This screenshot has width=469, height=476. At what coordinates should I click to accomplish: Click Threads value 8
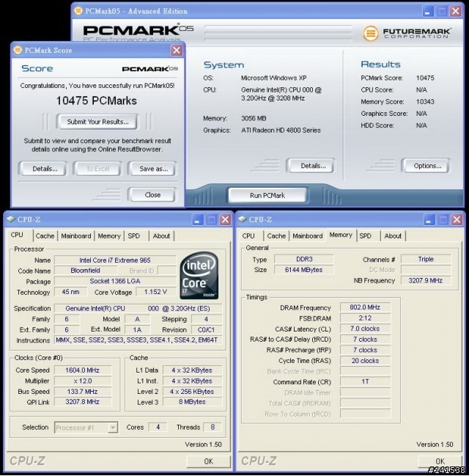tap(213, 427)
